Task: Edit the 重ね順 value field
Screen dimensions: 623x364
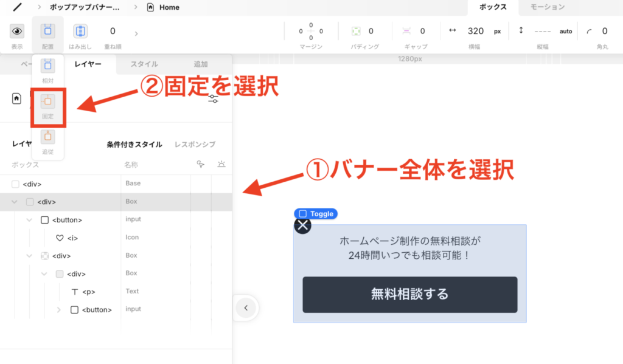Action: (113, 31)
